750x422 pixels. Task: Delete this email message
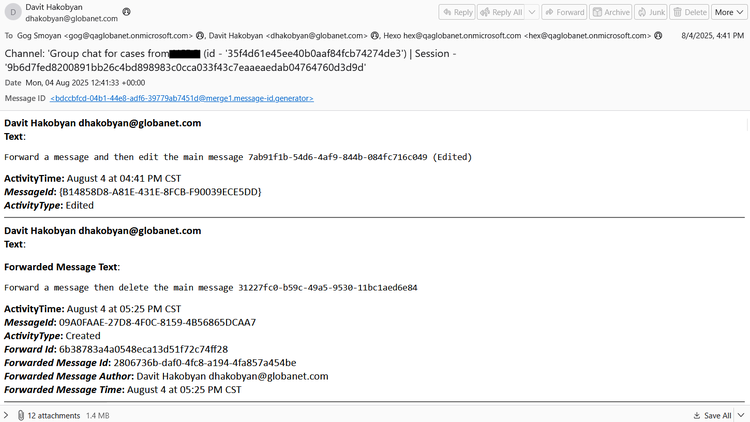pos(689,12)
